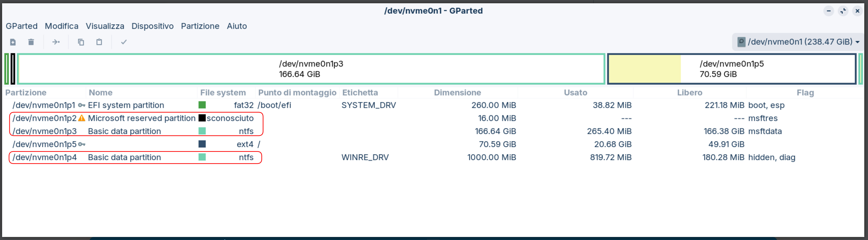Click the SYSTEM_DRV label cell
Image resolution: width=868 pixels, height=240 pixels.
[369, 105]
